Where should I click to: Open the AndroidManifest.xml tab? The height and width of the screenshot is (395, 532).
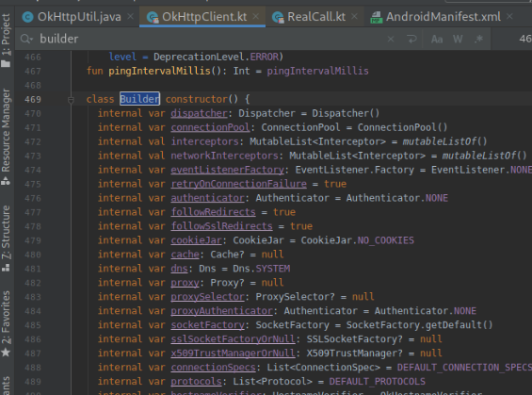coord(436,17)
